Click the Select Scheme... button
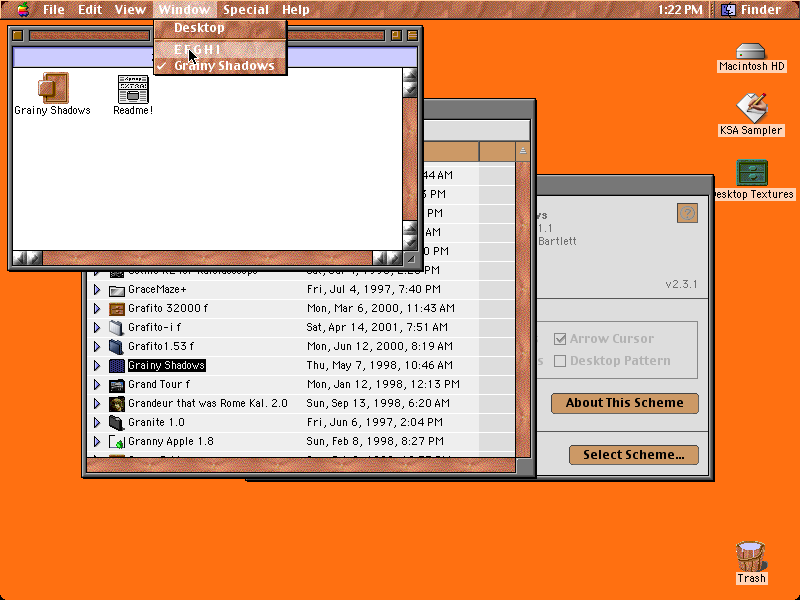800x600 pixels. pyautogui.click(x=634, y=455)
